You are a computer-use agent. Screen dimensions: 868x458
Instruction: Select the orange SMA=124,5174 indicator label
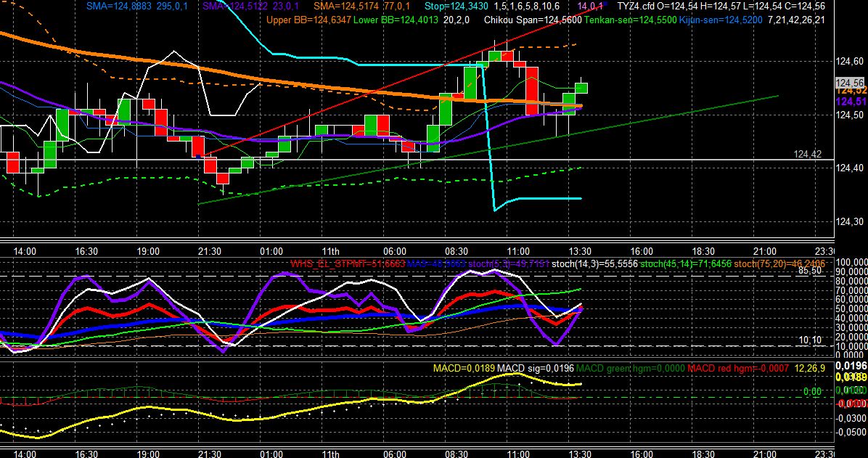coord(346,7)
